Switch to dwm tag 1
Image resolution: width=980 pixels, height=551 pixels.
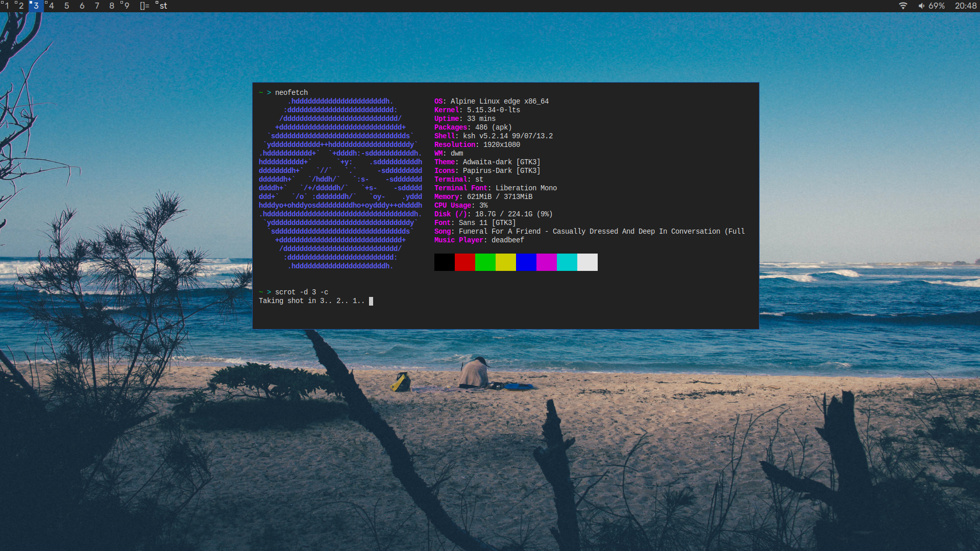(6, 6)
